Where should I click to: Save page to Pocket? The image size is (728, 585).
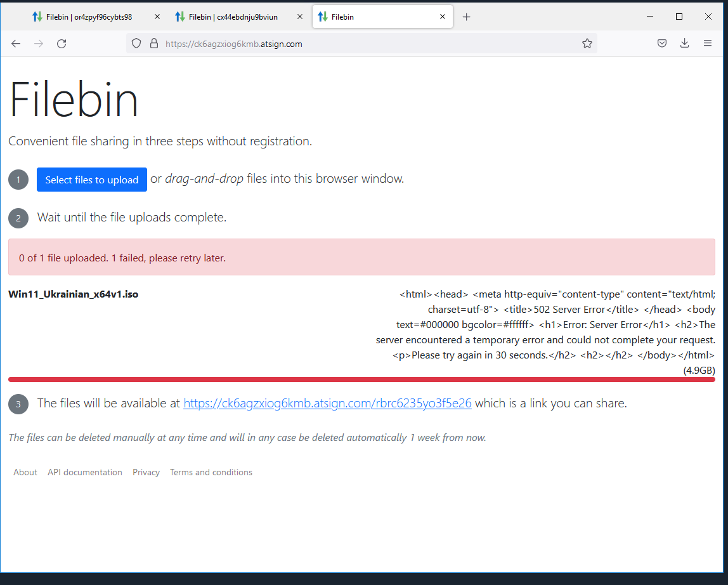coord(662,44)
